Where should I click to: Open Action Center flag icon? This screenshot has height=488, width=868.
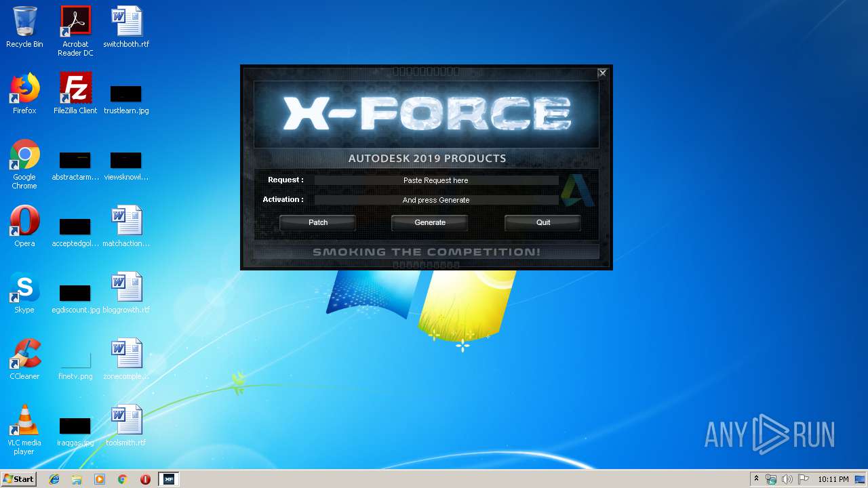tap(803, 479)
